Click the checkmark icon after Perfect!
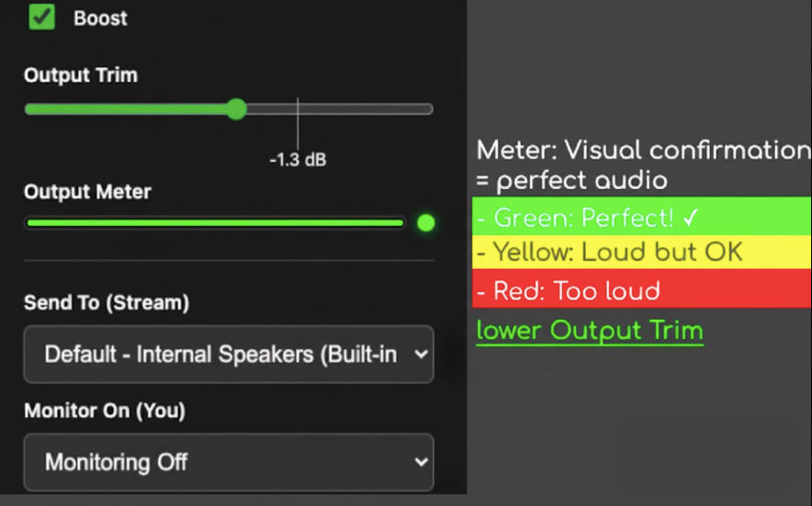Screen dimensions: 812x506 point(691,219)
